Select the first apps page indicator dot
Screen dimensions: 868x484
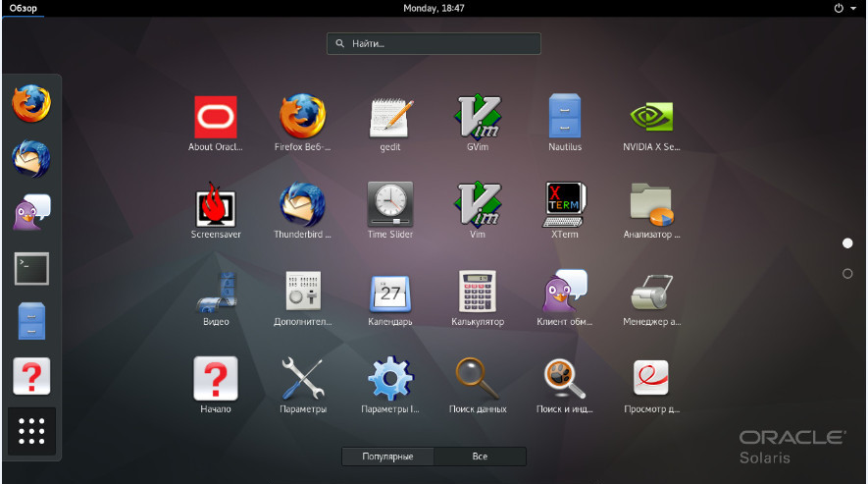pyautogui.click(x=847, y=242)
